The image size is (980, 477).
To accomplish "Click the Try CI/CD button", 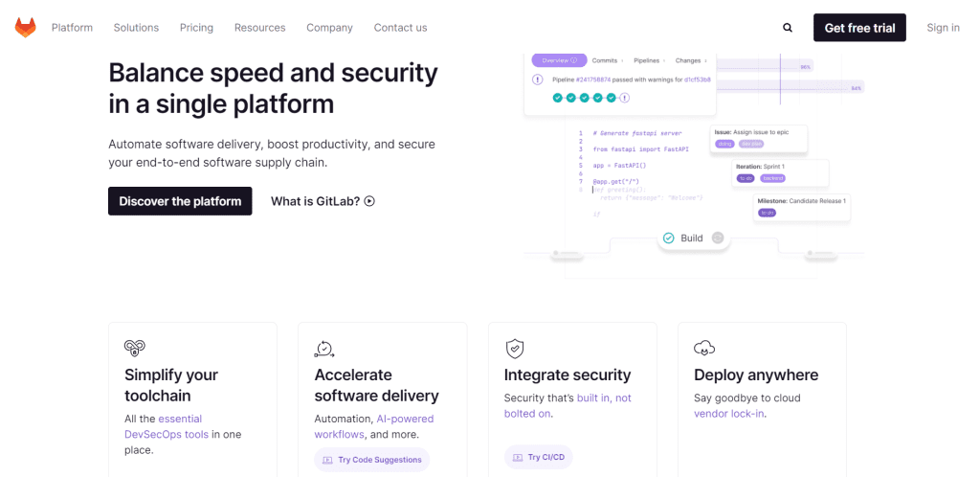I will coord(538,457).
